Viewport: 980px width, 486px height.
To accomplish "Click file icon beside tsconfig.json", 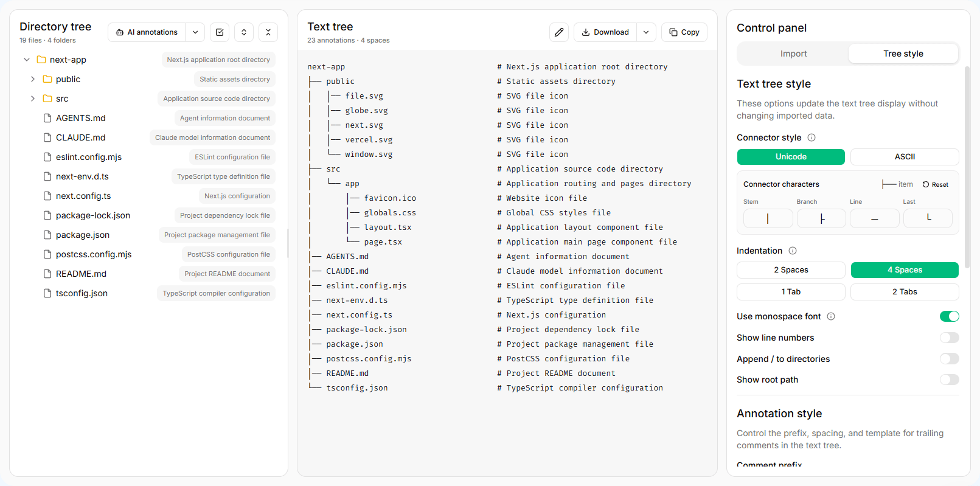I will point(47,293).
